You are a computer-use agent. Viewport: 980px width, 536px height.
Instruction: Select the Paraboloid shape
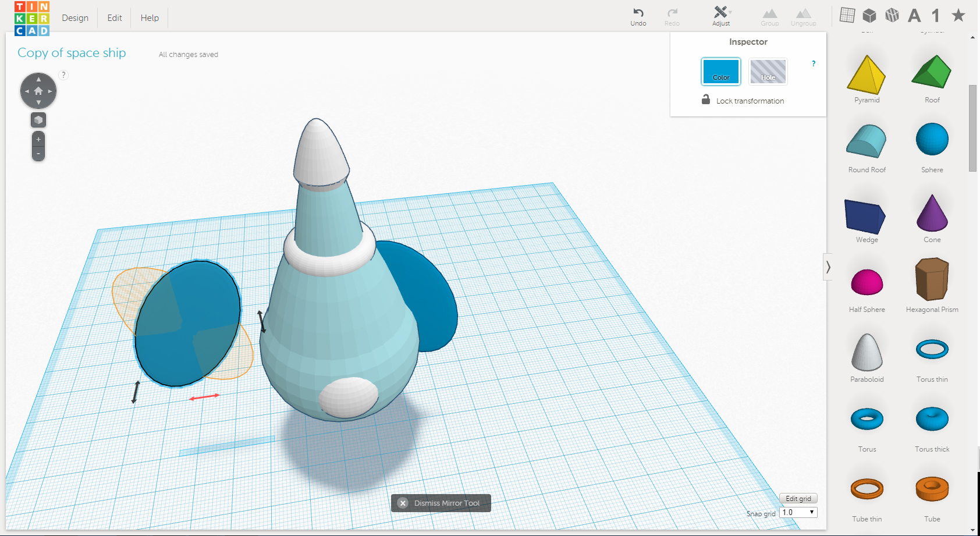click(867, 352)
